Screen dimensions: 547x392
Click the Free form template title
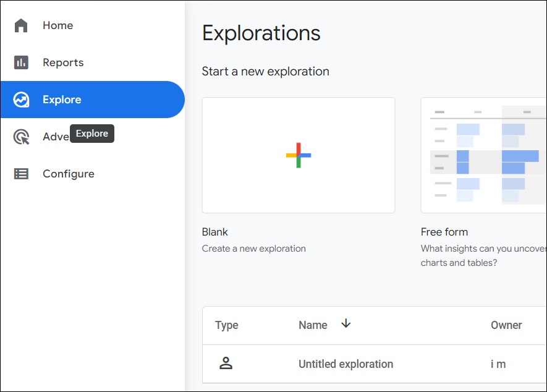pos(444,232)
